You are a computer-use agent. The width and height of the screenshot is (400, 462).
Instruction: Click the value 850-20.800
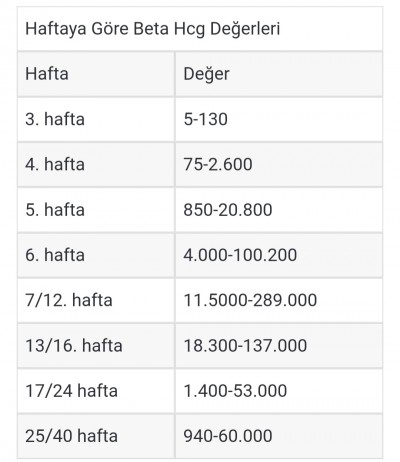click(x=228, y=210)
